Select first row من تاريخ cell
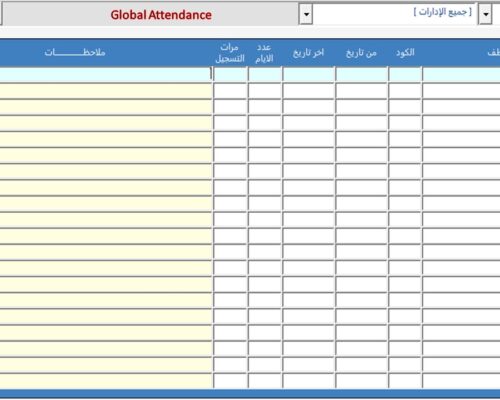Screen dimensions: 500x400 click(362, 74)
